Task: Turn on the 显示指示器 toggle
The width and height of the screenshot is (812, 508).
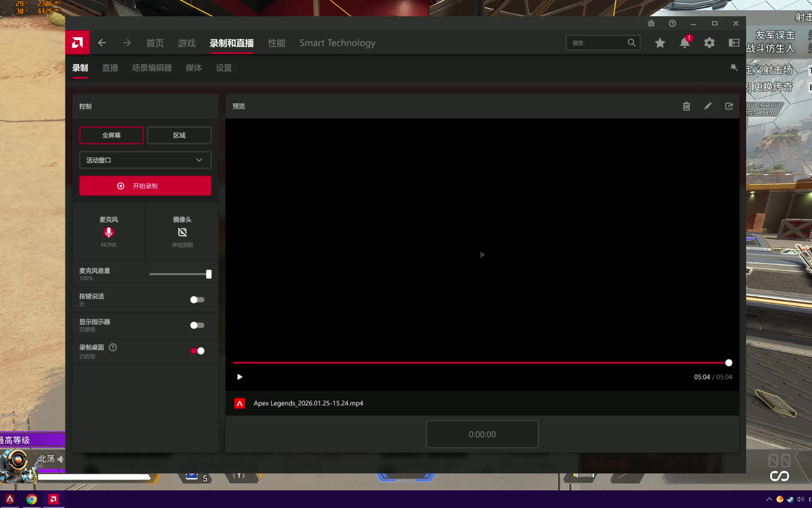Action: point(197,326)
